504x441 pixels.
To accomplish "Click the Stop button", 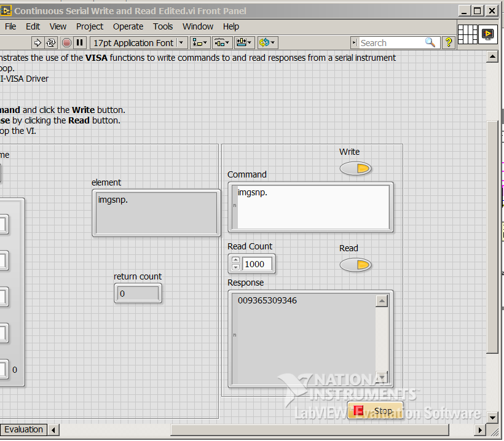I will 375,410.
